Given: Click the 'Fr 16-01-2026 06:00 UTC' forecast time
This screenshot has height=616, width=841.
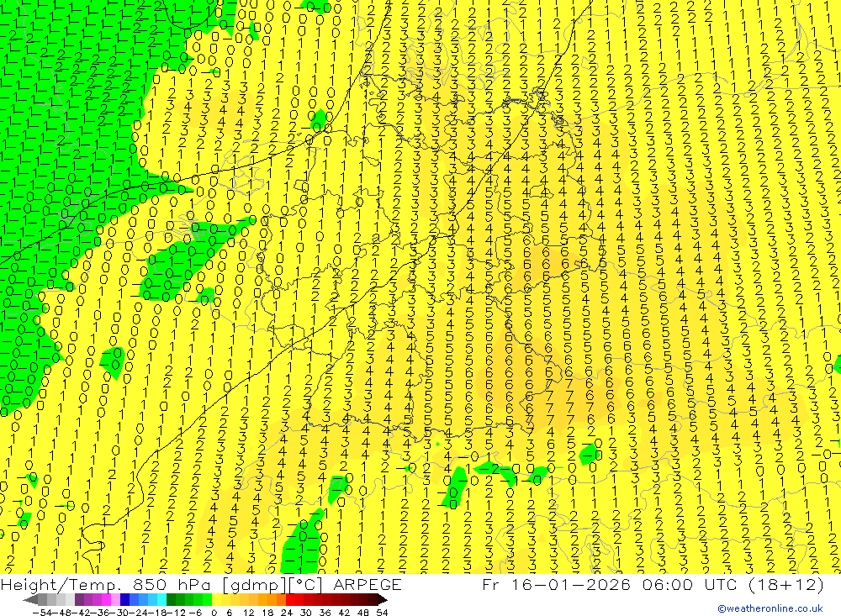Looking at the screenshot, I should click(610, 584).
